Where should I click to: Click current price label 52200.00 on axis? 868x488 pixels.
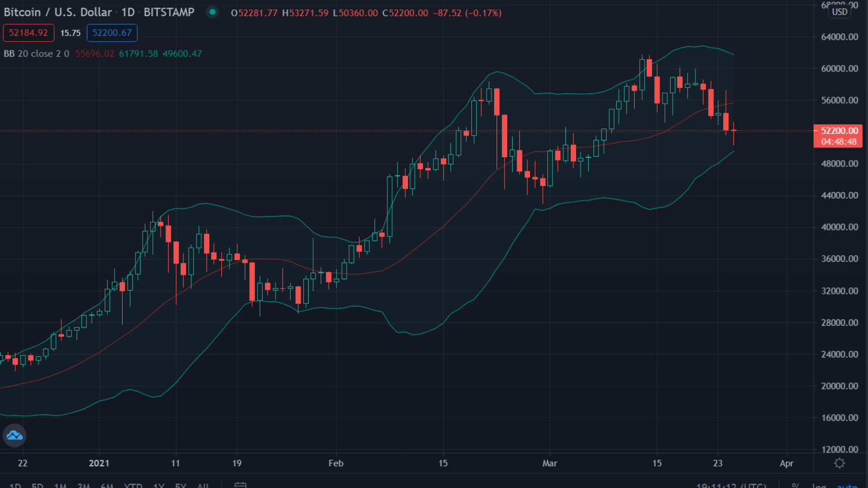(x=839, y=131)
